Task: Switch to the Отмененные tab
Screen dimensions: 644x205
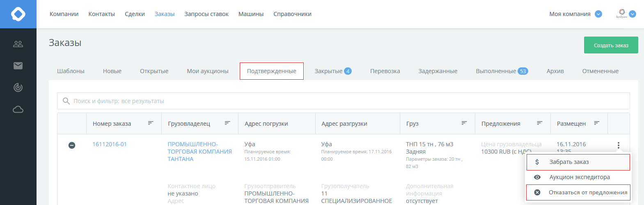Action: [600, 71]
